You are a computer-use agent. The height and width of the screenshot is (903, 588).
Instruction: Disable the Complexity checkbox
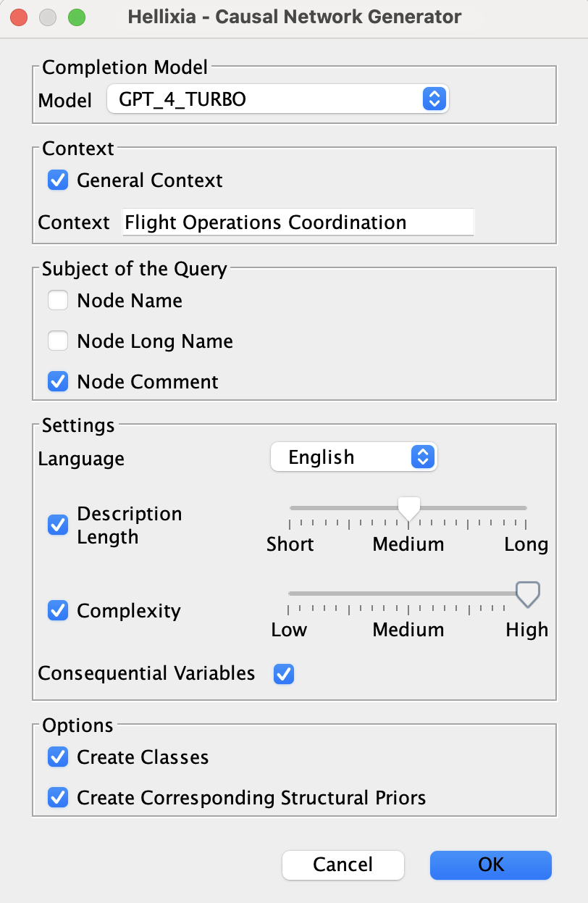pyautogui.click(x=58, y=610)
